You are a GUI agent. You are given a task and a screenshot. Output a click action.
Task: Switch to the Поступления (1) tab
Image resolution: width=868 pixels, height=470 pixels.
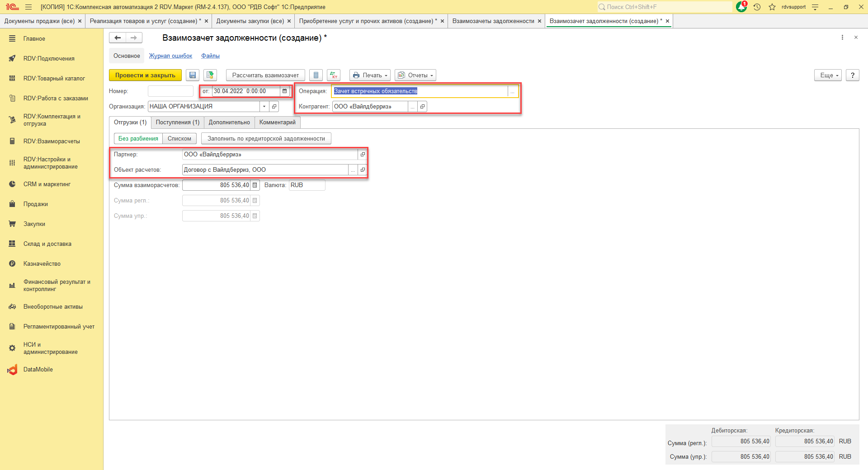(178, 122)
